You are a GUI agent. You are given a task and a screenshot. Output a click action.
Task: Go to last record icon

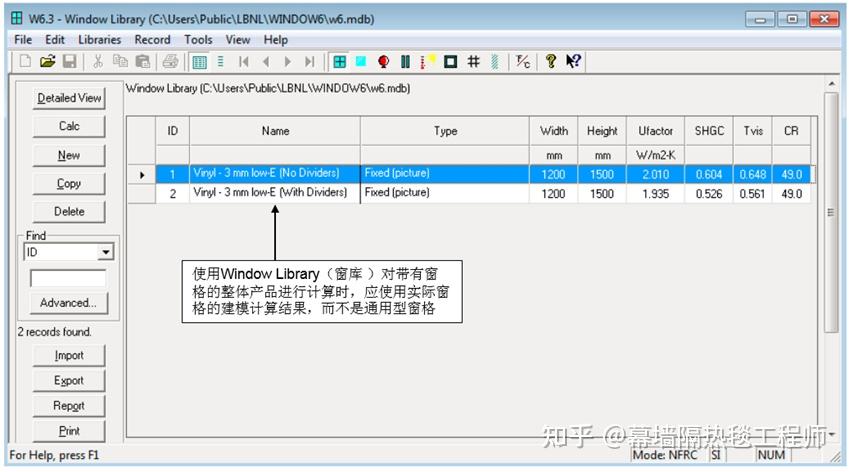point(309,61)
